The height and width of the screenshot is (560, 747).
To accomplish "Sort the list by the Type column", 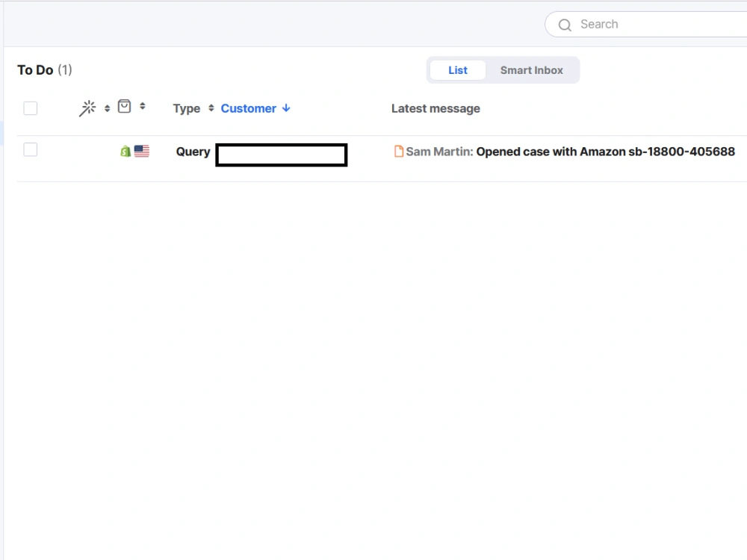I will click(x=193, y=108).
